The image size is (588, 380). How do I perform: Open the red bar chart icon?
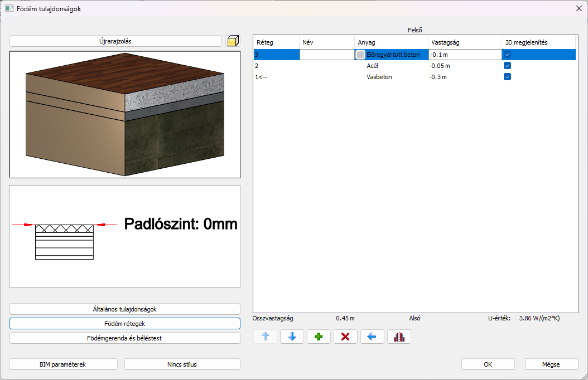[x=399, y=337]
